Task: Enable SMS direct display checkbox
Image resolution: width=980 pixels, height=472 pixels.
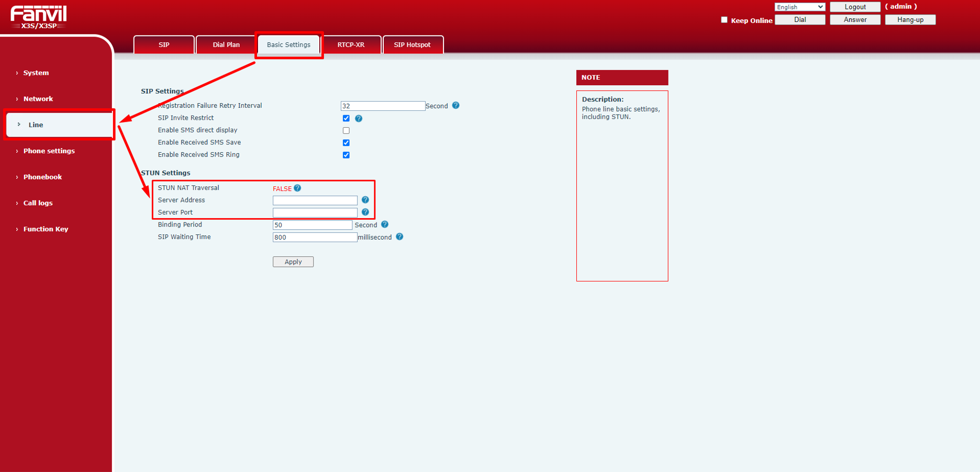Action: coord(346,130)
